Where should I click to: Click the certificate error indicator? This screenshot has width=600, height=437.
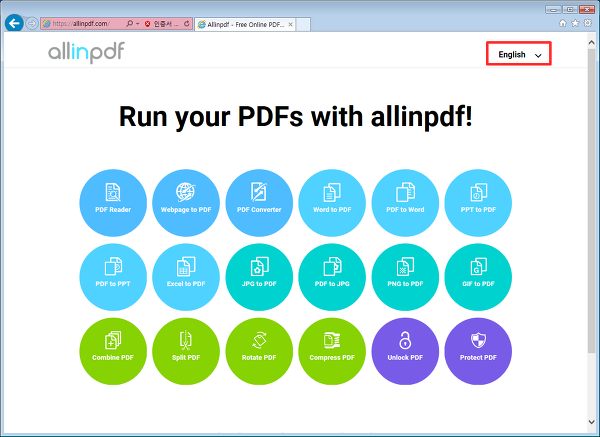[x=161, y=24]
